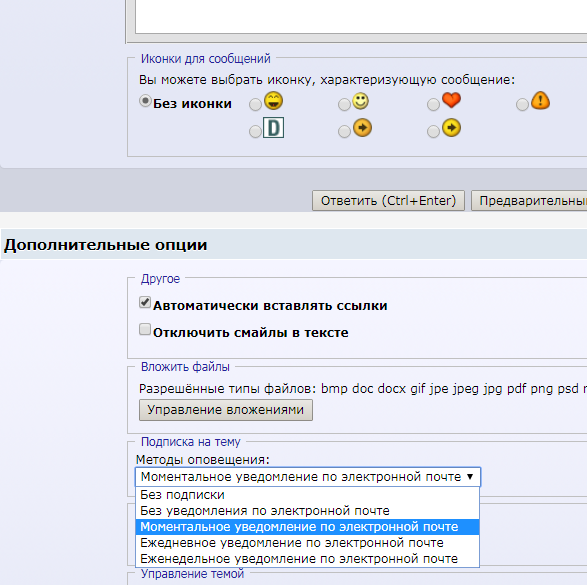587x585 pixels.
Task: Click inside the message text area
Action: (x=361, y=16)
